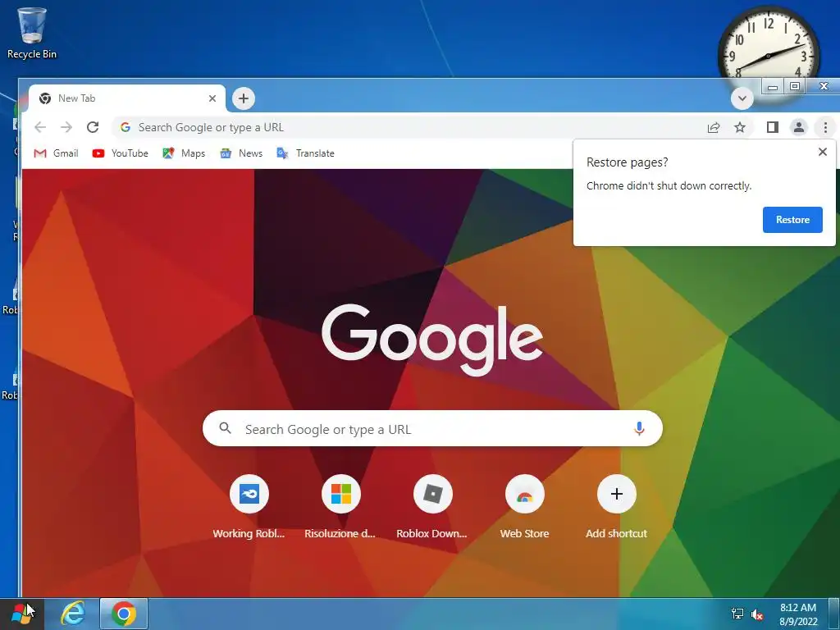Open Translate bookmark
This screenshot has width=840, height=630.
[305, 153]
